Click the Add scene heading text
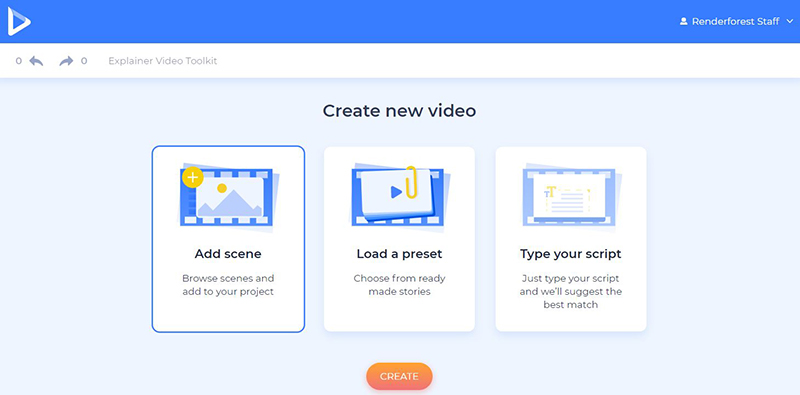 click(x=228, y=254)
